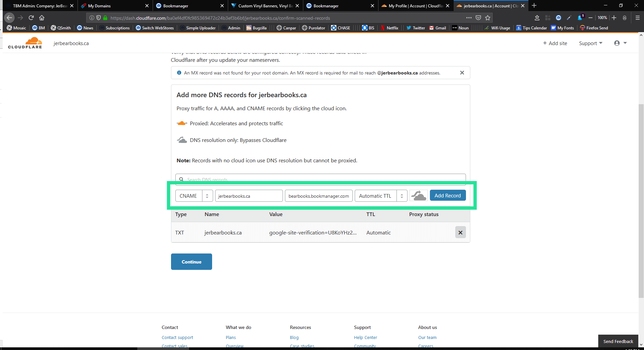The image size is (644, 350).
Task: Open the page actions ellipsis menu
Action: pyautogui.click(x=469, y=18)
